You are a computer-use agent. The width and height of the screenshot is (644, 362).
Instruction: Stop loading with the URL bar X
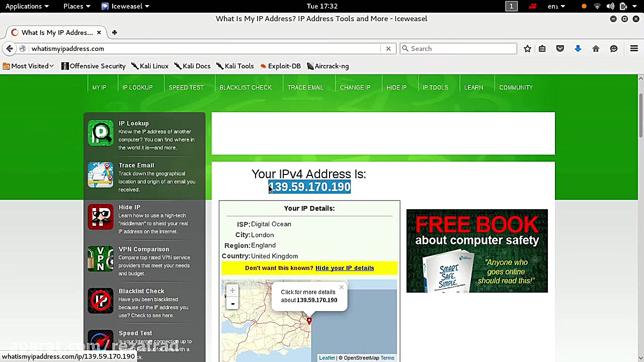[x=388, y=49]
